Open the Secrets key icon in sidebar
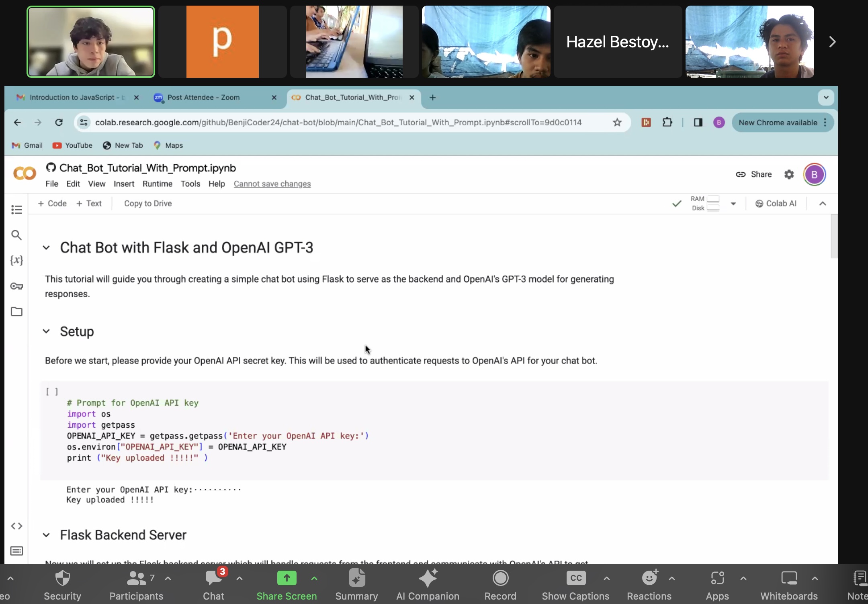This screenshot has width=868, height=604. click(x=16, y=286)
